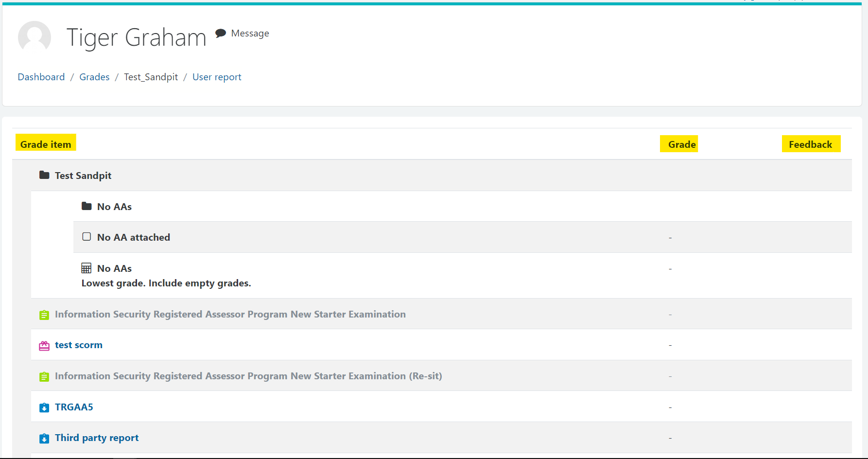The image size is (868, 459).
Task: Go to Grades in the breadcrumb
Action: (x=94, y=77)
